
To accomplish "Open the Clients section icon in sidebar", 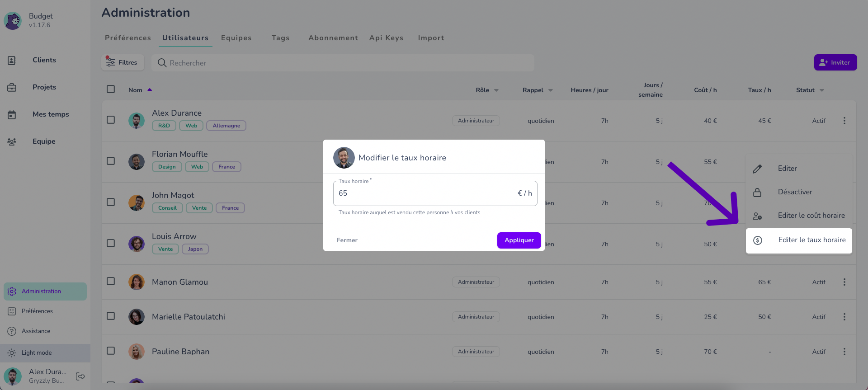I will [x=12, y=60].
